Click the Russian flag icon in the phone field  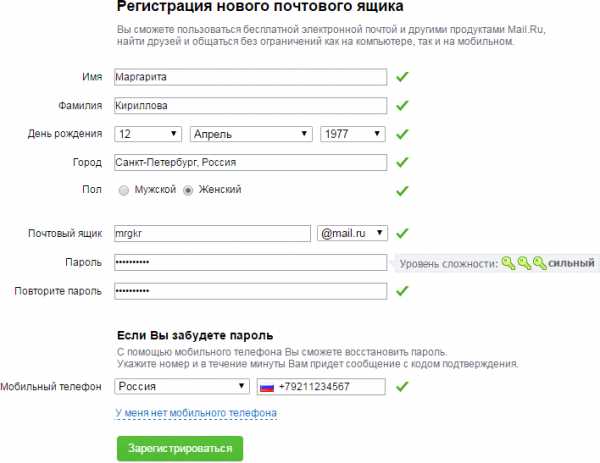[x=267, y=387]
